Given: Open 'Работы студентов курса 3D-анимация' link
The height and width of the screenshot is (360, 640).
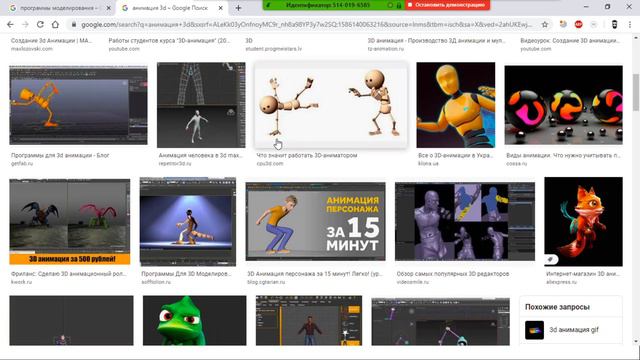Looking at the screenshot, I should (169, 41).
